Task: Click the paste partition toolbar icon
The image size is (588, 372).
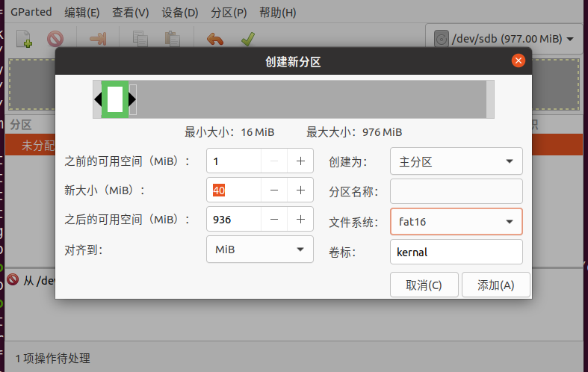Action: (x=172, y=39)
